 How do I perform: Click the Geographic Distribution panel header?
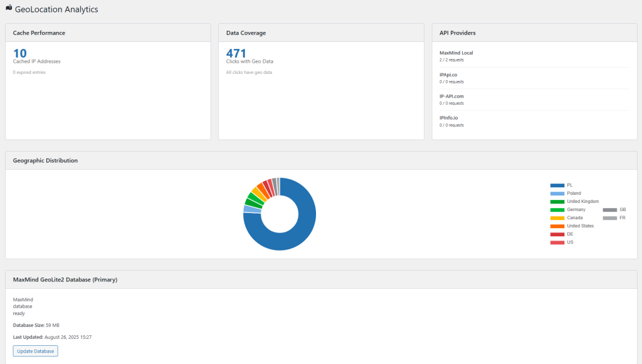coord(45,160)
